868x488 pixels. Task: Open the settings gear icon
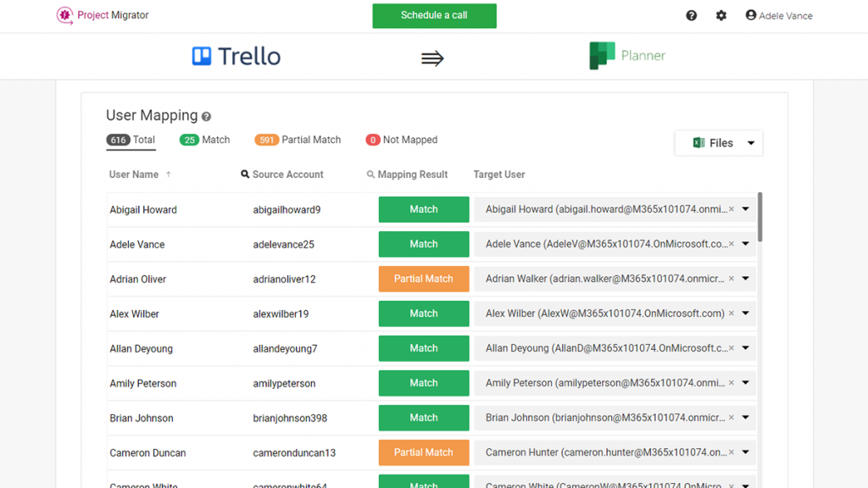(x=721, y=15)
